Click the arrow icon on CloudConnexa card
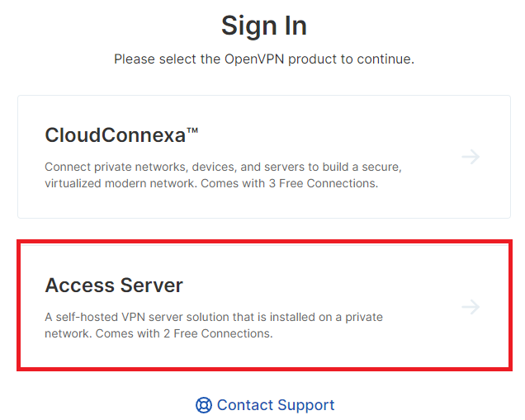 [x=471, y=157]
